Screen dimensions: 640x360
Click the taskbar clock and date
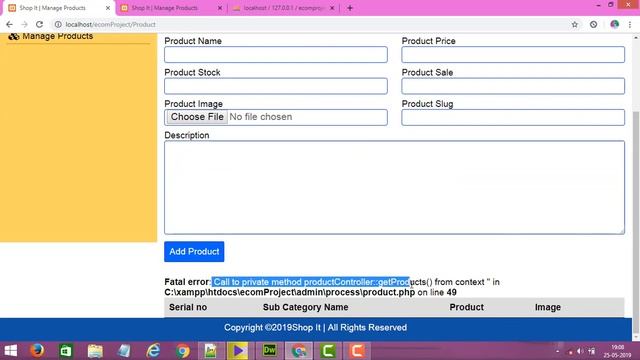tap(618, 351)
